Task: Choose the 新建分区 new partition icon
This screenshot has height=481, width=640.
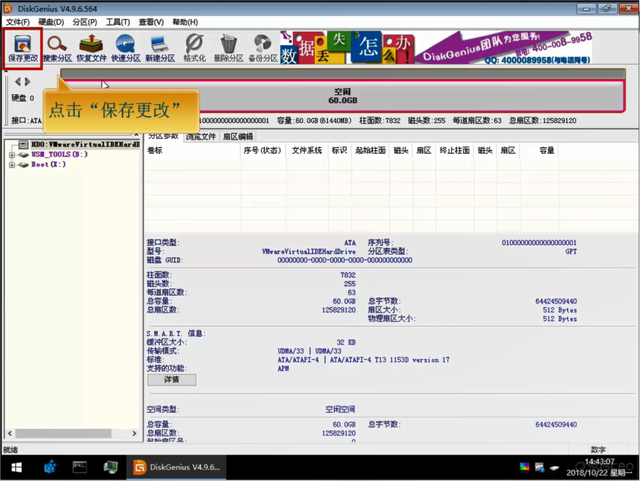Action: (x=160, y=49)
